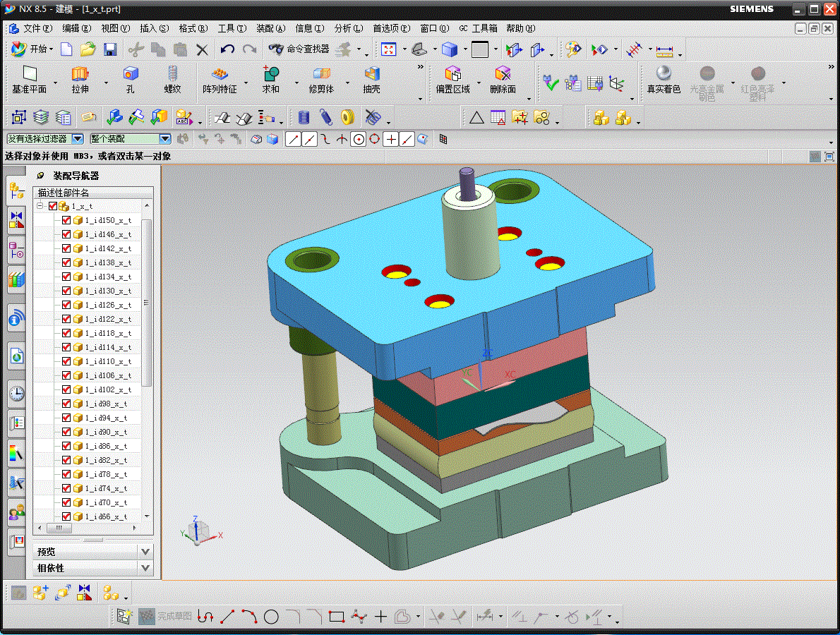Viewport: 840px width, 635px height.
Task: Open the History clock tab in sidebar
Action: click(16, 393)
